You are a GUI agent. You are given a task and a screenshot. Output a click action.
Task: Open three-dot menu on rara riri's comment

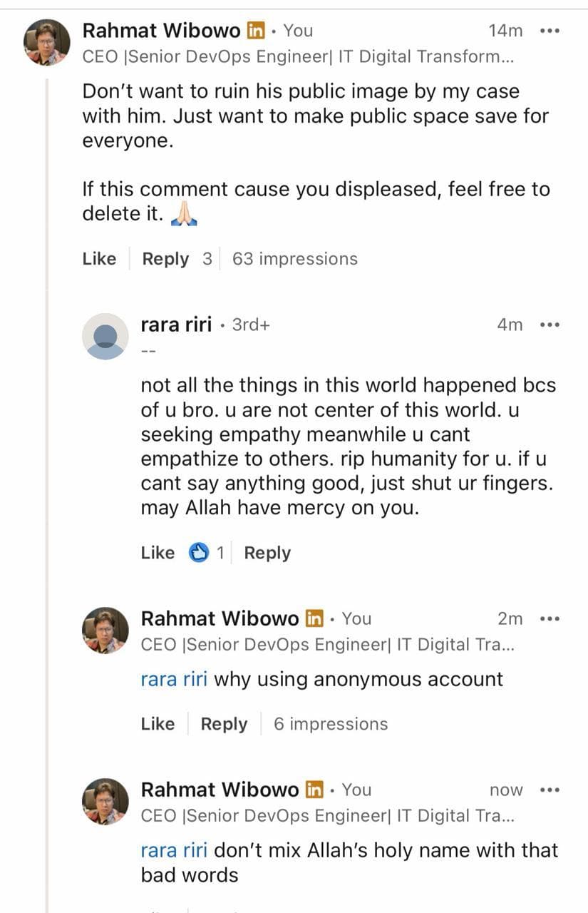pyautogui.click(x=550, y=325)
